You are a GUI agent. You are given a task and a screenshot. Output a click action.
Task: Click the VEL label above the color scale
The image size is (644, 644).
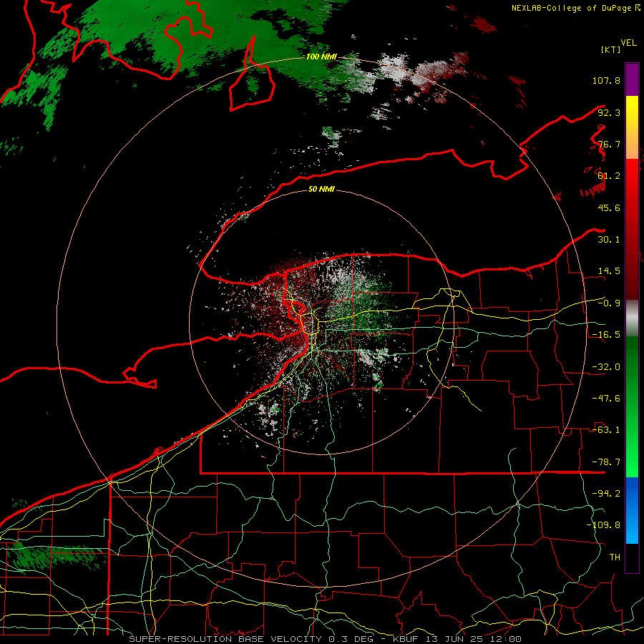coord(628,42)
